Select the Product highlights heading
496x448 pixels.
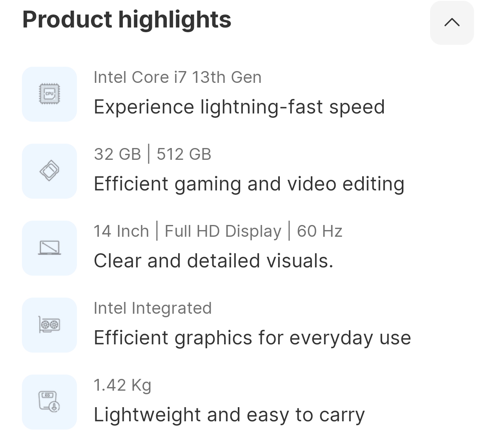click(126, 19)
